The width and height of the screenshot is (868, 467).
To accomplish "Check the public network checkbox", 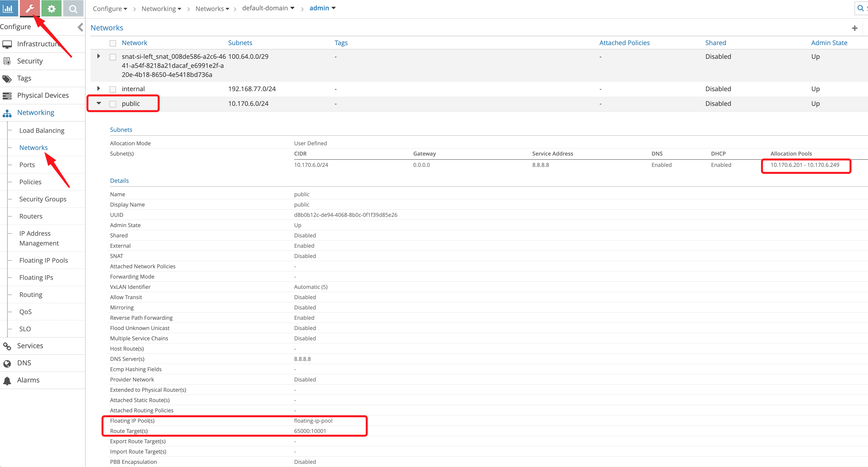I will (113, 104).
